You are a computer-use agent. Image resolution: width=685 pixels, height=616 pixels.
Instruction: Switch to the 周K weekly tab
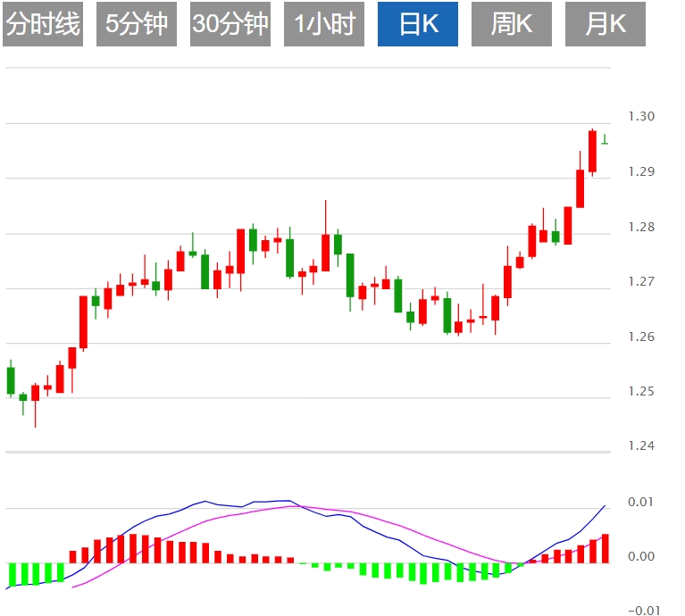point(512,24)
